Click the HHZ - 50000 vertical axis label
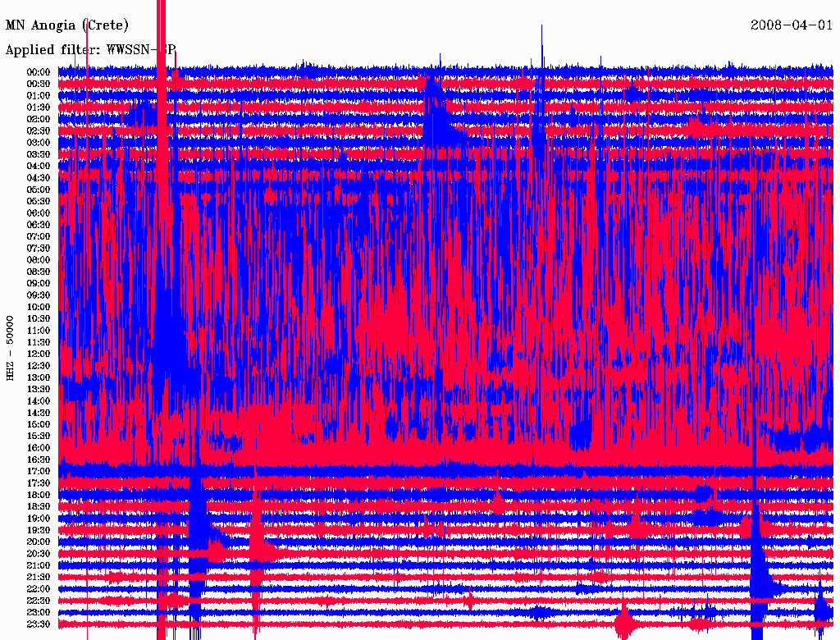This screenshot has height=640, width=840. click(11, 348)
